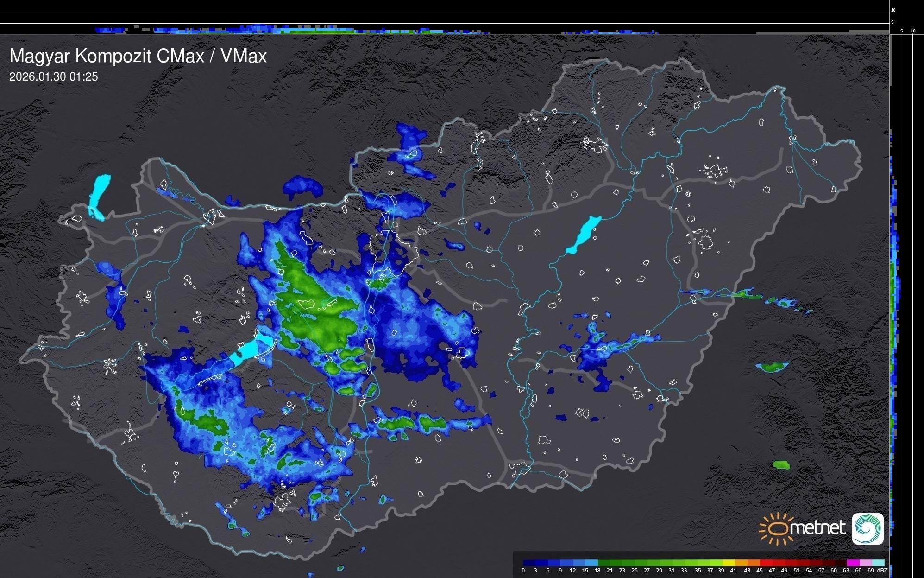Click the Magyar Kompozit CMax / VMax title
This screenshot has height=578, width=924.
(x=138, y=56)
